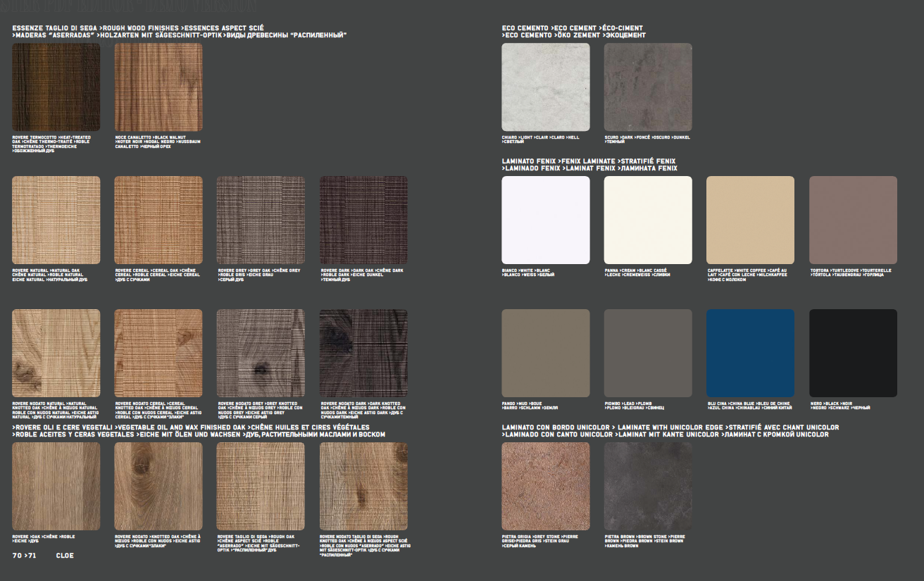Click the Noce Canaletto black walnut sample

pyautogui.click(x=158, y=87)
